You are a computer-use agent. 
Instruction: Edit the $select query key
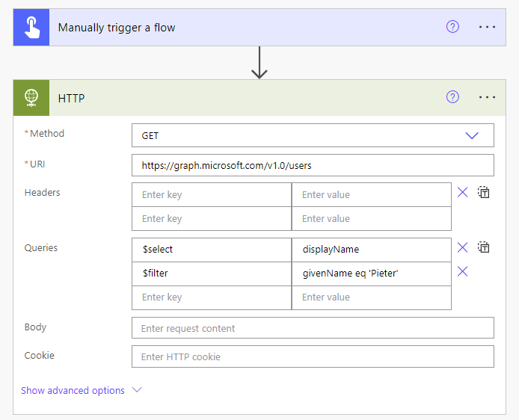coord(212,250)
